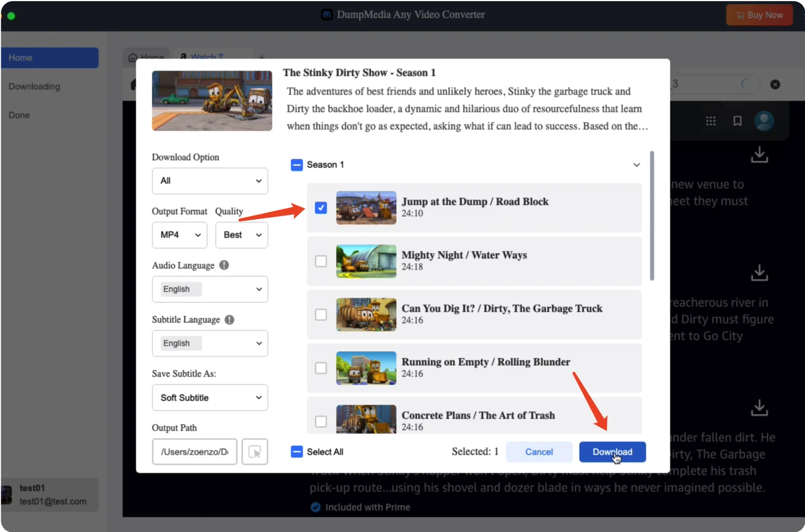Toggle the Select All checkbox
Viewport: 805px width, 532px height.
point(297,452)
